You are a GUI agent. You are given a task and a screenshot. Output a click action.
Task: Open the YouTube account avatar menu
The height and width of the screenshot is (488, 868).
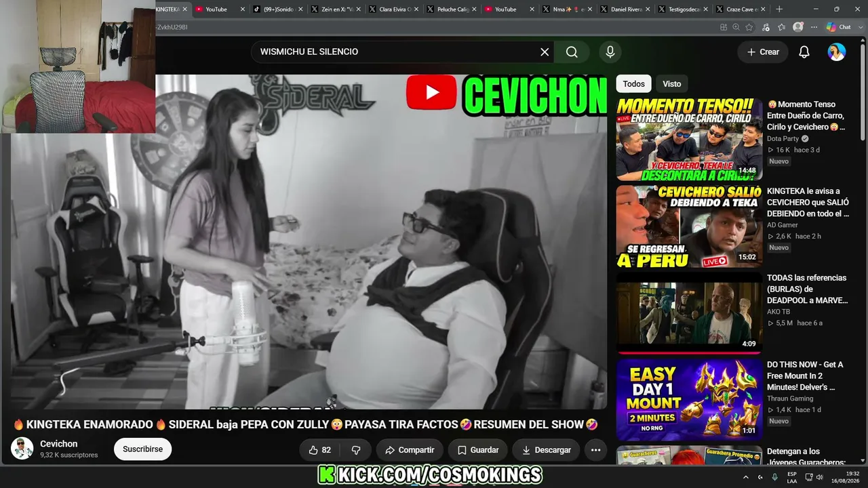(x=837, y=52)
